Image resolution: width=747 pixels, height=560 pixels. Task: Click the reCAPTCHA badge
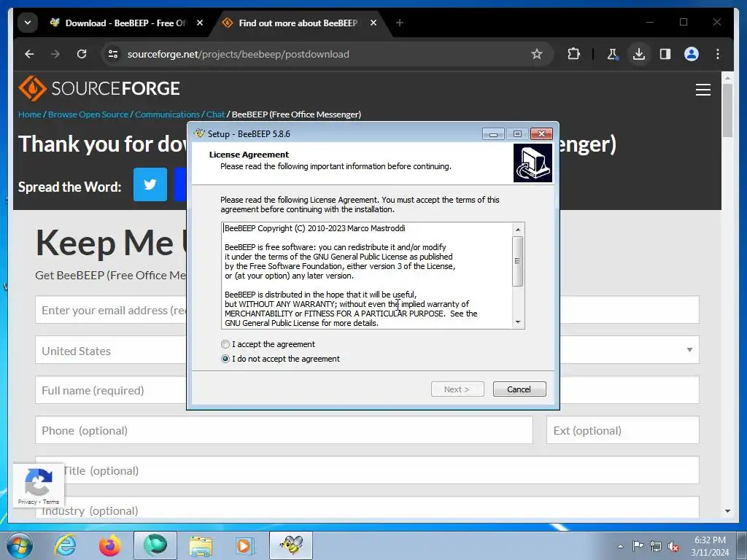click(39, 486)
